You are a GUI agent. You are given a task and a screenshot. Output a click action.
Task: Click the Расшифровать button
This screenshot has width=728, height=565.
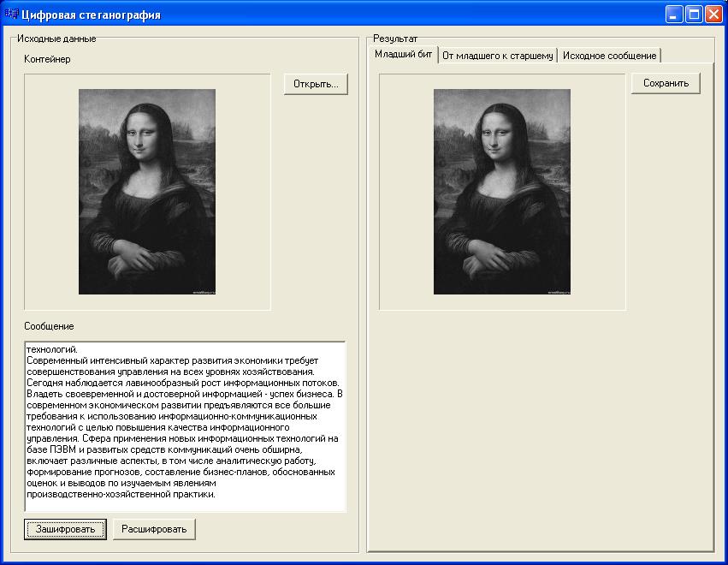[x=154, y=529]
